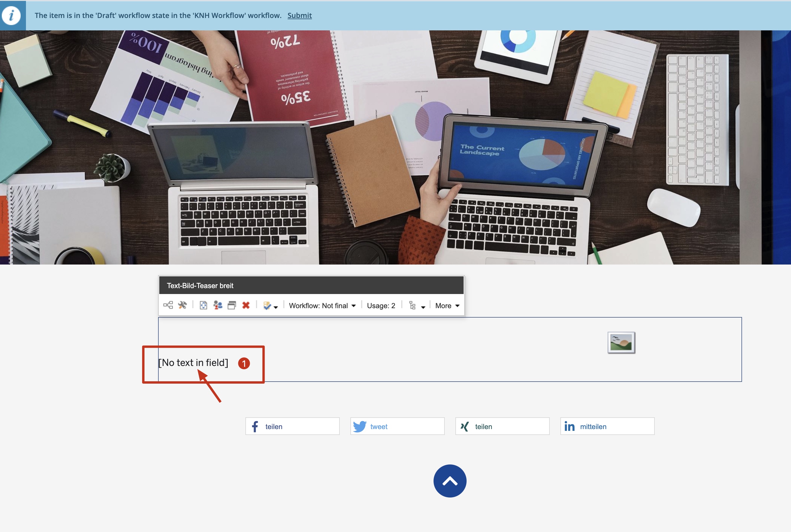Click the Usage: 2 button
The width and height of the screenshot is (791, 532).
tap(381, 306)
